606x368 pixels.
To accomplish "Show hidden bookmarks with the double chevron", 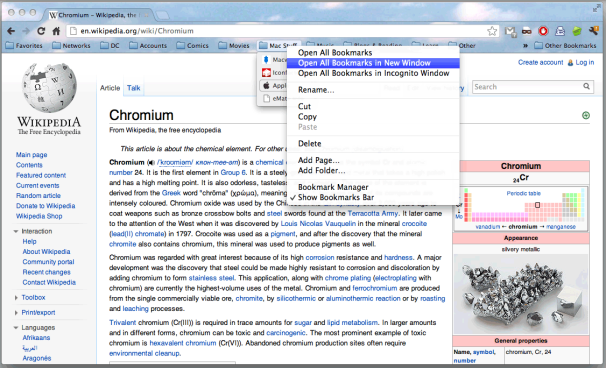I will pos(525,46).
